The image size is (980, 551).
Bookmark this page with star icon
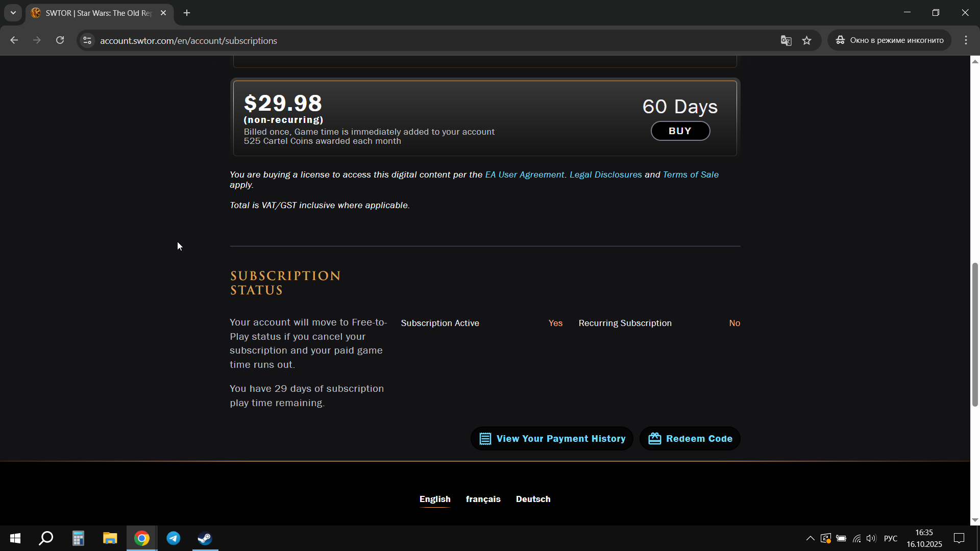[x=806, y=40]
